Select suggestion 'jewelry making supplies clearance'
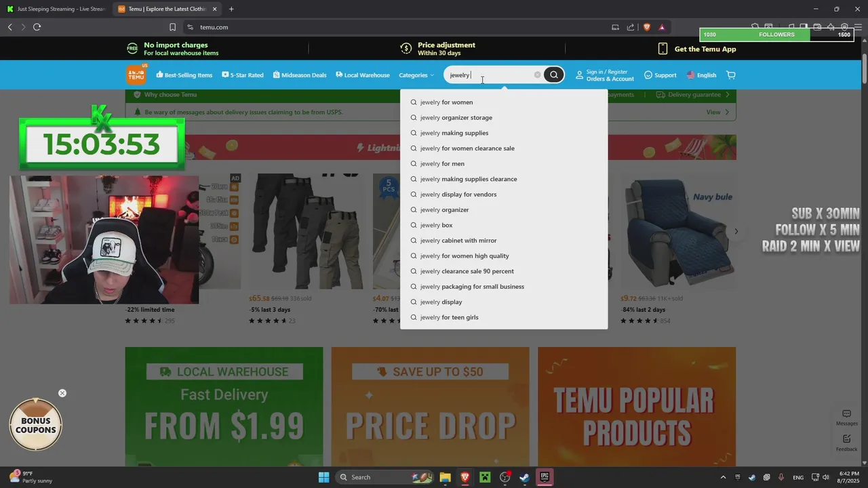The height and width of the screenshot is (488, 868). pyautogui.click(x=504, y=179)
